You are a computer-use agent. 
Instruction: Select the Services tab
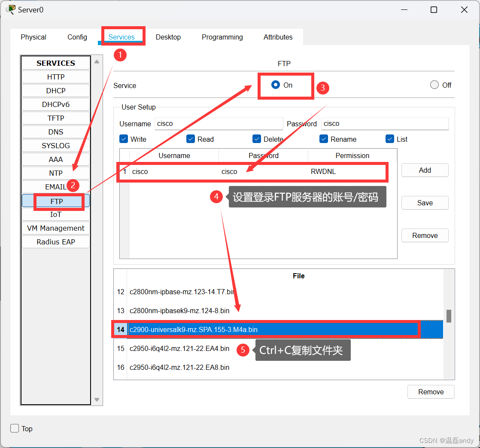pyautogui.click(x=122, y=37)
